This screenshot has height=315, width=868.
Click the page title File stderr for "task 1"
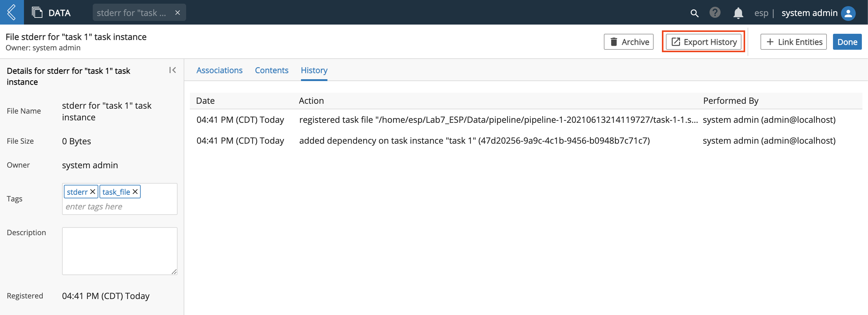pyautogui.click(x=76, y=37)
